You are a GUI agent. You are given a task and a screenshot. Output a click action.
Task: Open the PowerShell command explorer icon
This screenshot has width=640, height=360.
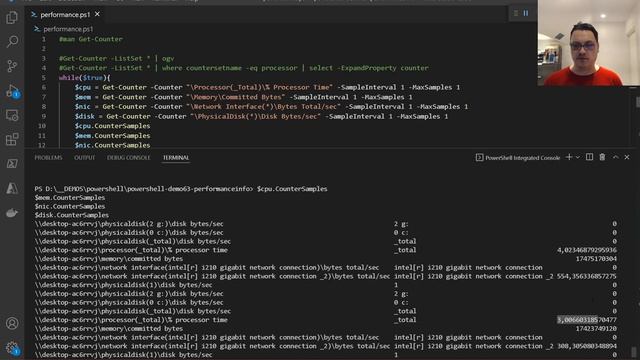pyautogui.click(x=12, y=164)
